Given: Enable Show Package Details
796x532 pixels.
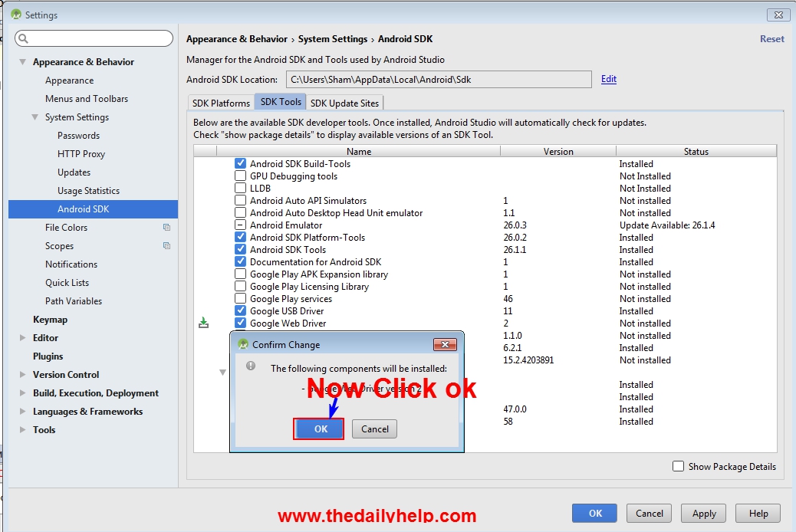Looking at the screenshot, I should pyautogui.click(x=678, y=466).
